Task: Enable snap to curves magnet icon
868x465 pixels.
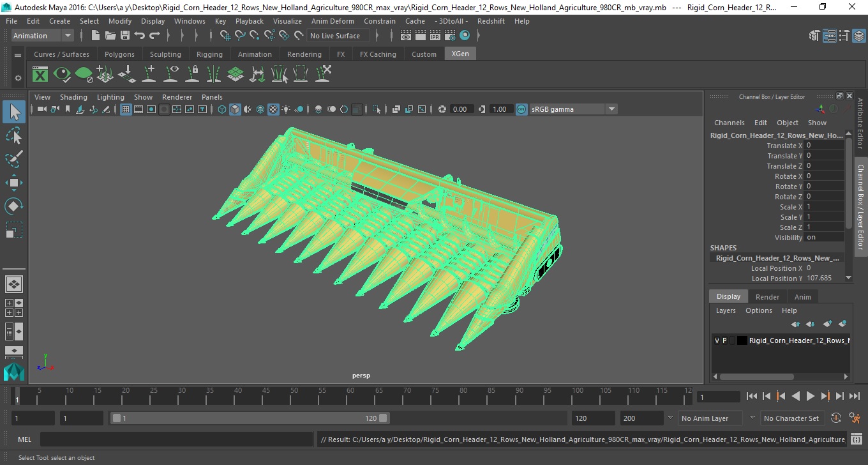Action: tap(240, 36)
